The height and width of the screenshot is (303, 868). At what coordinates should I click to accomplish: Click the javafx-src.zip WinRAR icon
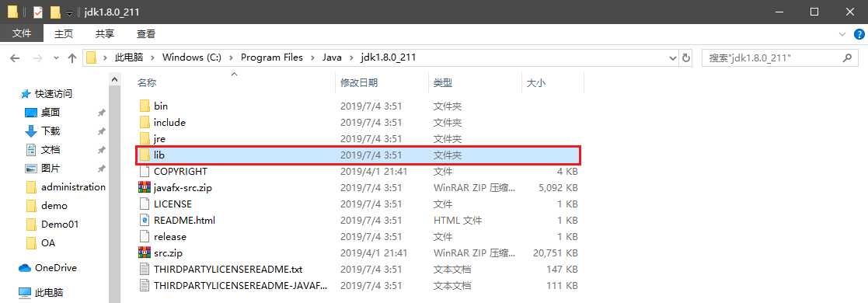145,188
